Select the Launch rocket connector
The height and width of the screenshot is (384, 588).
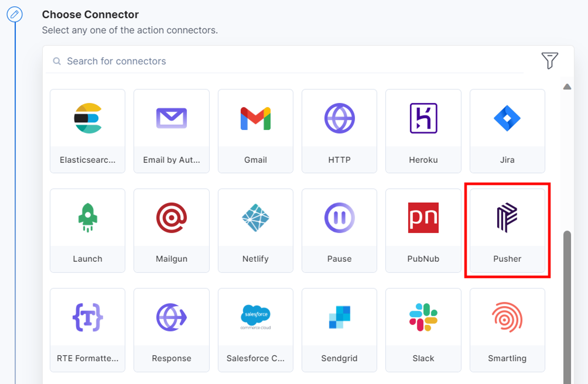pos(87,230)
